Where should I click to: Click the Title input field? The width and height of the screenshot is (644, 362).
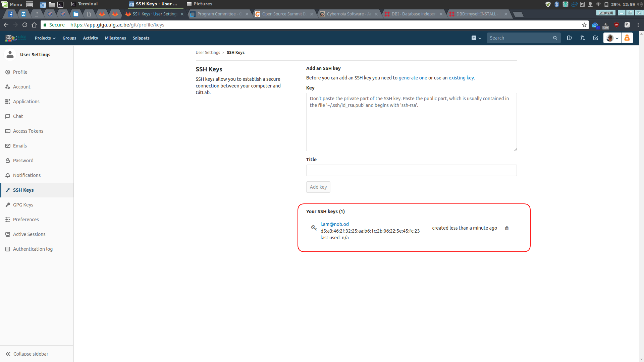tap(411, 170)
